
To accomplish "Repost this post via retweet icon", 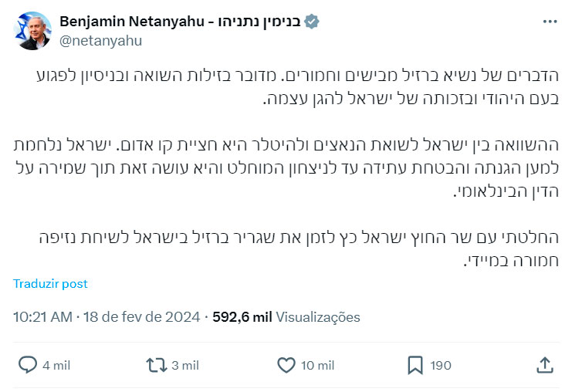I will (157, 364).
